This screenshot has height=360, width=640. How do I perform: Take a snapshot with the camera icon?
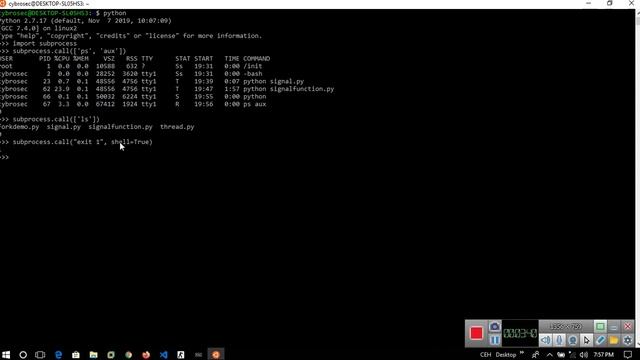[495, 327]
